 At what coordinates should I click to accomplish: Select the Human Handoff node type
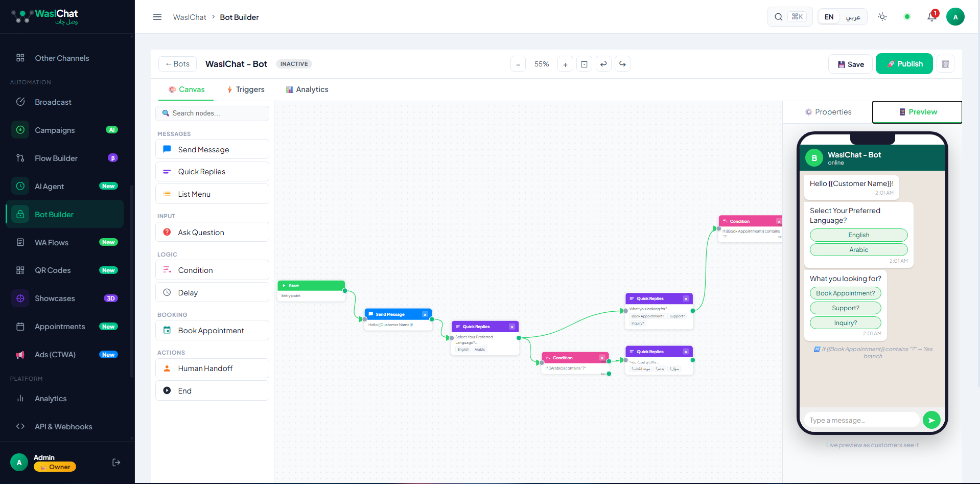tap(212, 368)
